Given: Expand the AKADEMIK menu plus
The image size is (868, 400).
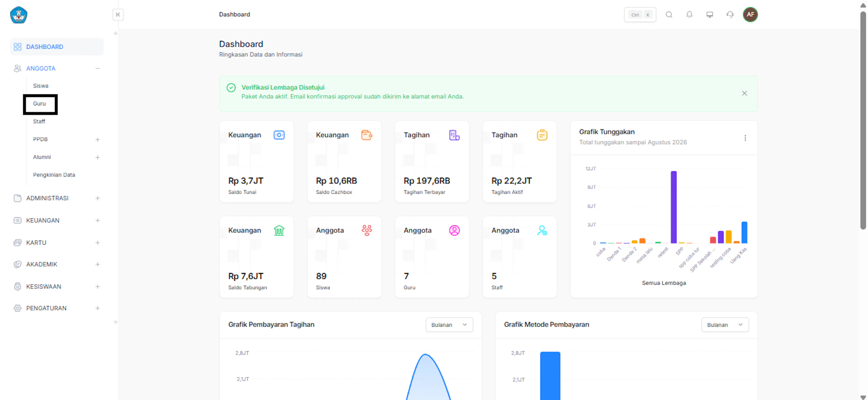Looking at the screenshot, I should coord(97,264).
